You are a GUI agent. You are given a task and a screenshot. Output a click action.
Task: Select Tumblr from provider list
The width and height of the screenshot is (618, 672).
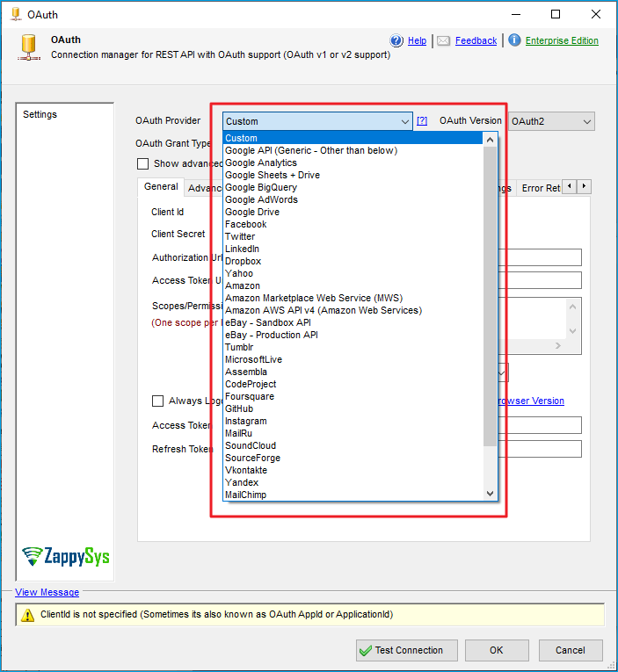tap(353, 347)
